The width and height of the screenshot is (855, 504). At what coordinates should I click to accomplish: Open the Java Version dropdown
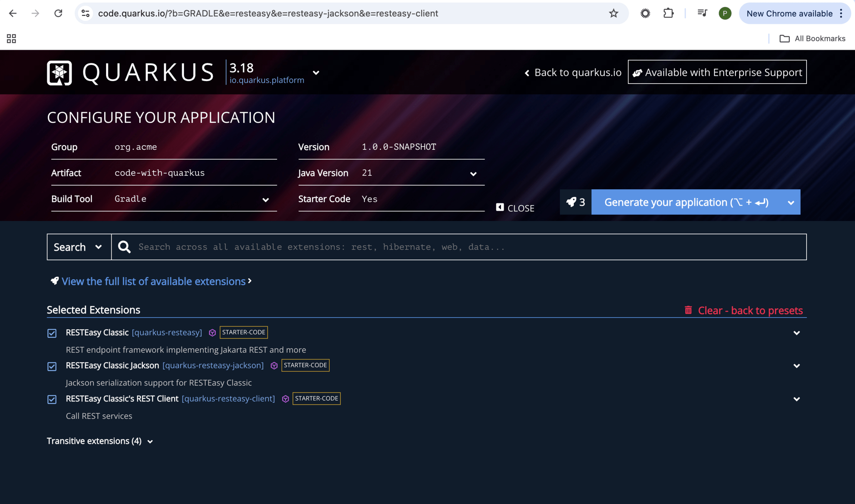[473, 174]
